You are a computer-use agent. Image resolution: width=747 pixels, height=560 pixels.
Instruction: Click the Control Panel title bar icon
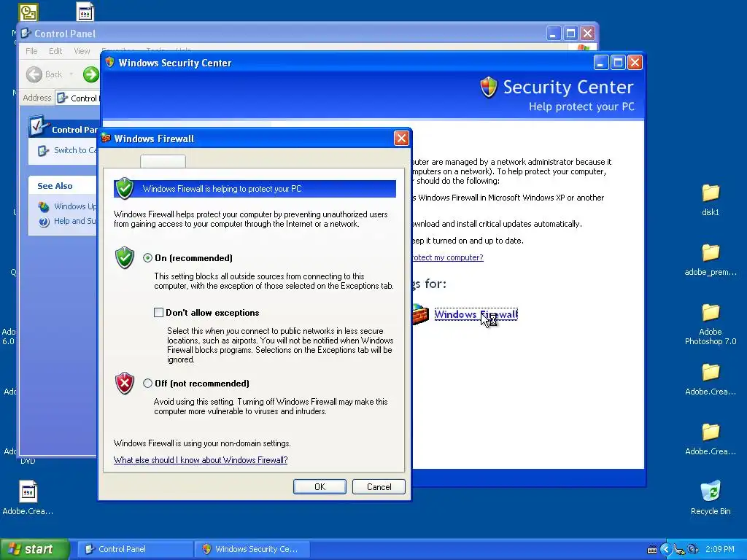[x=26, y=34]
